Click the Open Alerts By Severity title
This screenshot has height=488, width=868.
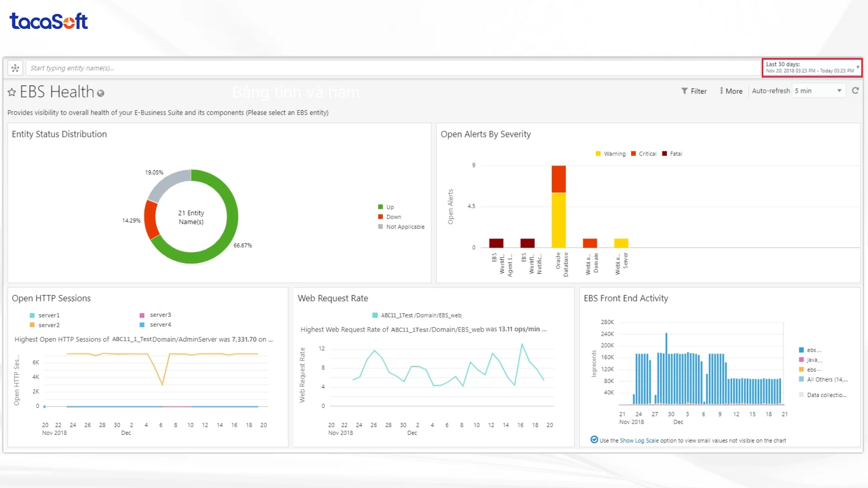[486, 134]
